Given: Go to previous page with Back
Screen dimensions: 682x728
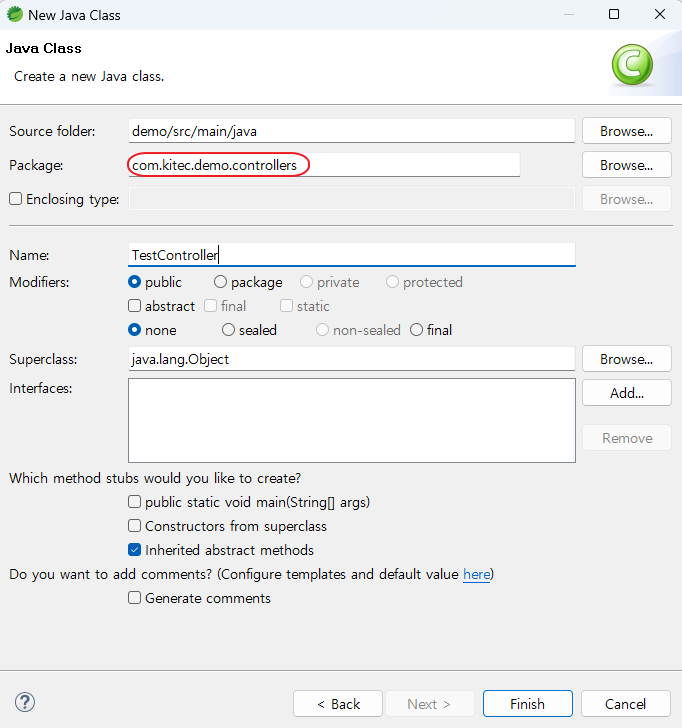Looking at the screenshot, I should [338, 704].
